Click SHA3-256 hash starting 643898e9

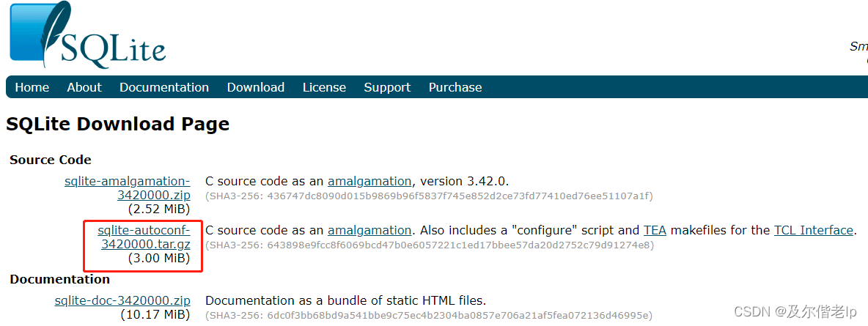[430, 245]
